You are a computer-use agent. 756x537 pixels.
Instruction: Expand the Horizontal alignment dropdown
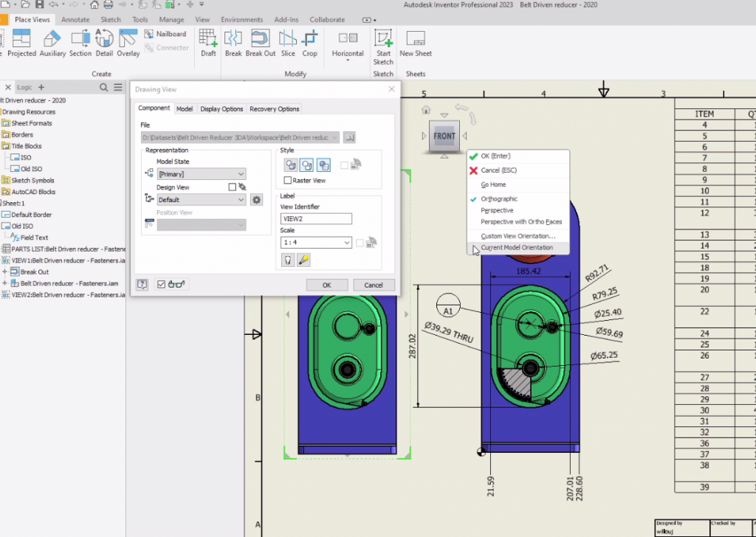pyautogui.click(x=348, y=59)
